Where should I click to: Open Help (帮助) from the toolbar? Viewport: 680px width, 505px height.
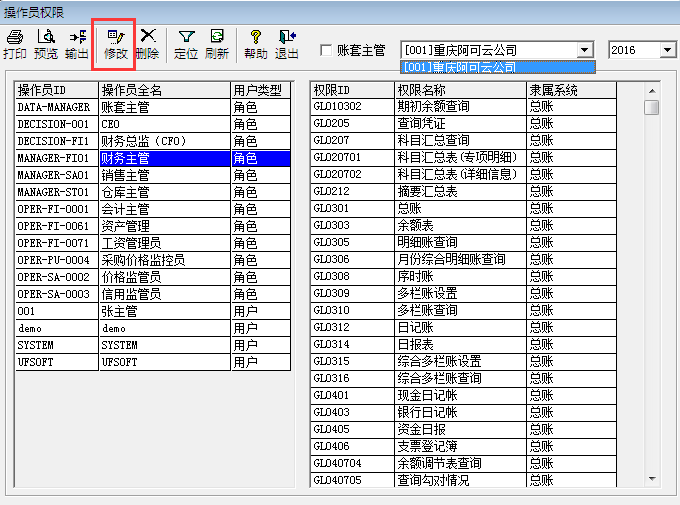coord(256,44)
